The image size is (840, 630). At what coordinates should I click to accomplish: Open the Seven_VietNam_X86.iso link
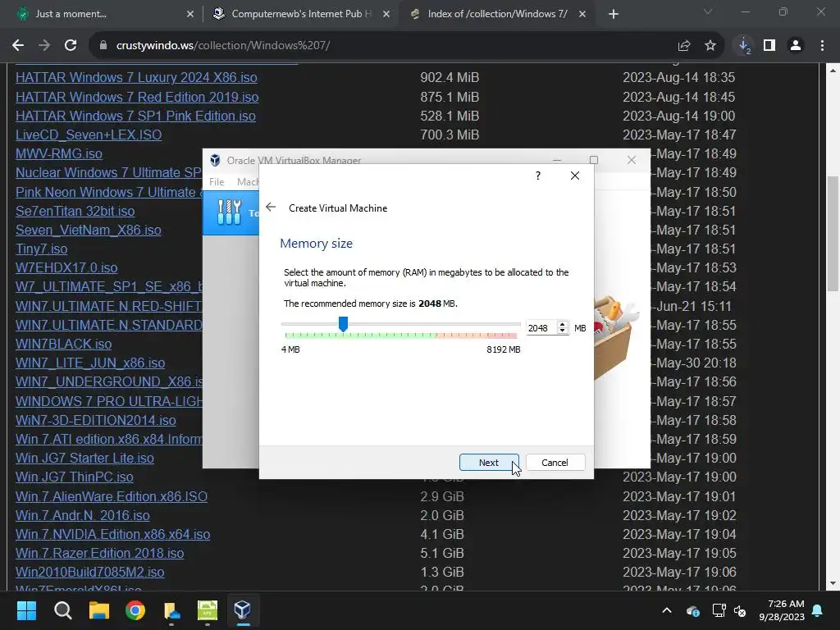[89, 231]
